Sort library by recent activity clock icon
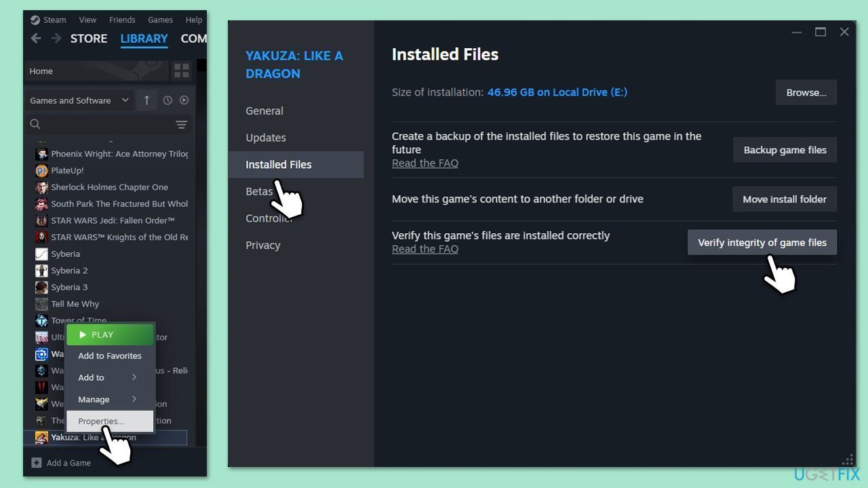The width and height of the screenshot is (868, 488). click(x=167, y=100)
